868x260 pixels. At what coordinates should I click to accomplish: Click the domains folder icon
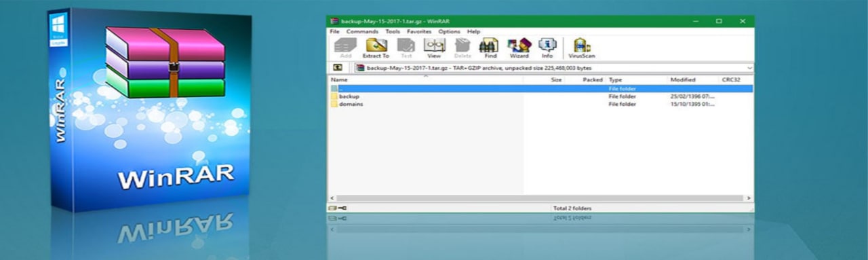[x=334, y=104]
